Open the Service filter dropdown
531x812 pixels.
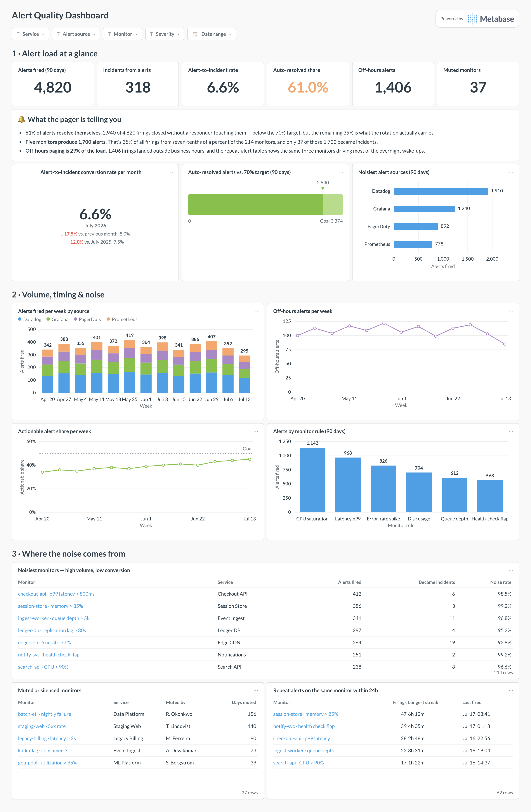point(30,34)
